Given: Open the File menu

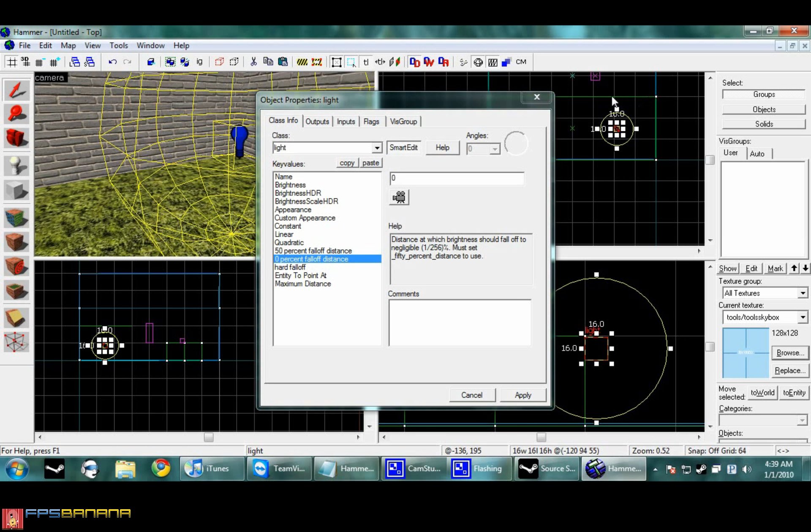Looking at the screenshot, I should (24, 46).
